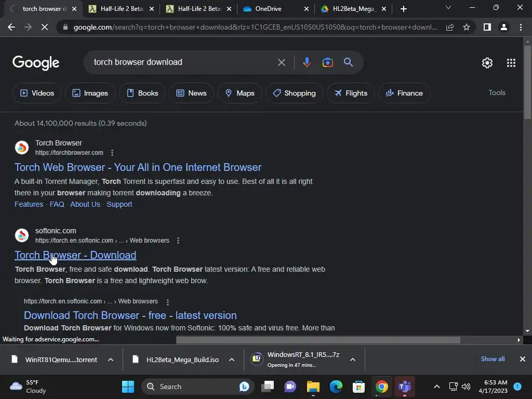Click the address bar URL
This screenshot has height=399, width=532.
[x=255, y=27]
